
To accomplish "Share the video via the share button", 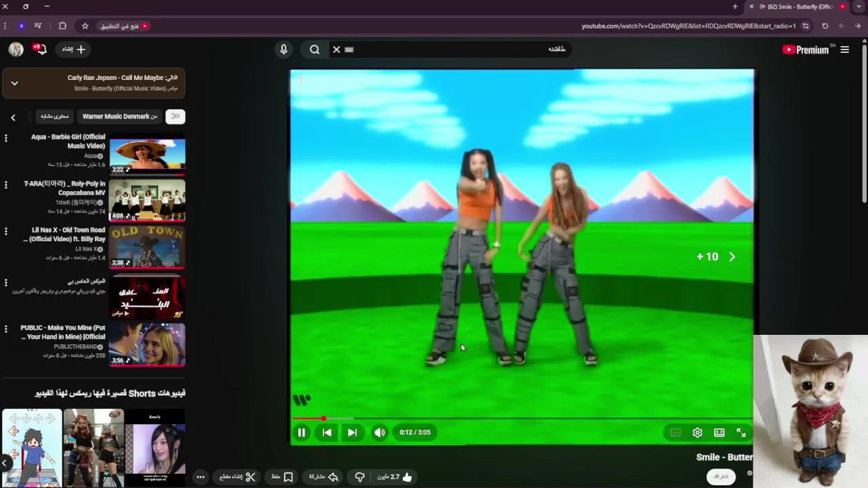I will tap(323, 477).
